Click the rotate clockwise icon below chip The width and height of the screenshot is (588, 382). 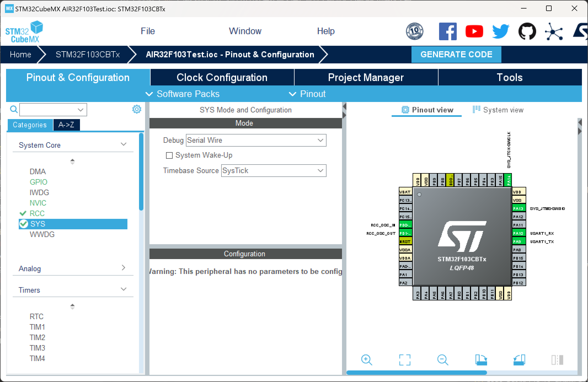[481, 360]
